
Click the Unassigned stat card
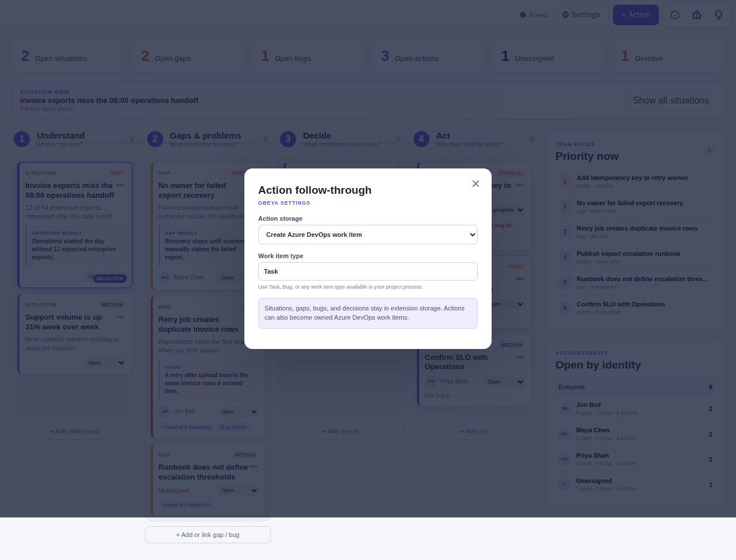548,56
